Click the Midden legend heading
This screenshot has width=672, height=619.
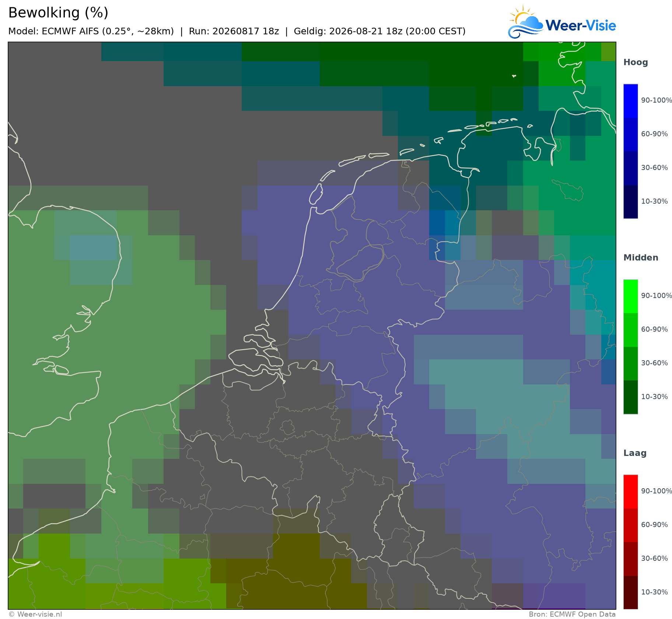point(641,258)
